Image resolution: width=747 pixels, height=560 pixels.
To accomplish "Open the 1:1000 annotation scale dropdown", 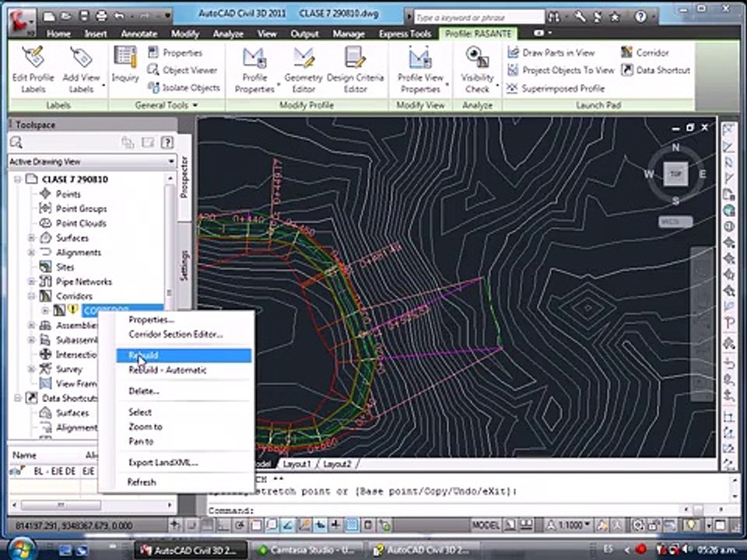I will pos(568,525).
